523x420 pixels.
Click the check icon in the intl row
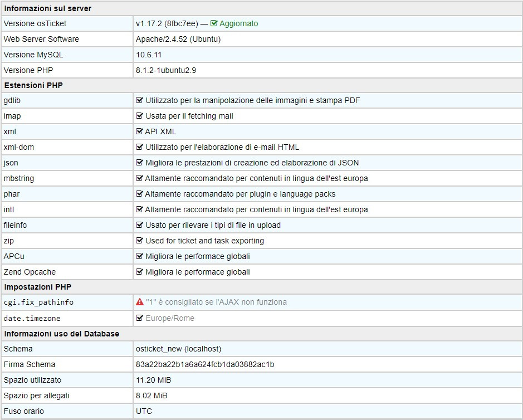140,209
